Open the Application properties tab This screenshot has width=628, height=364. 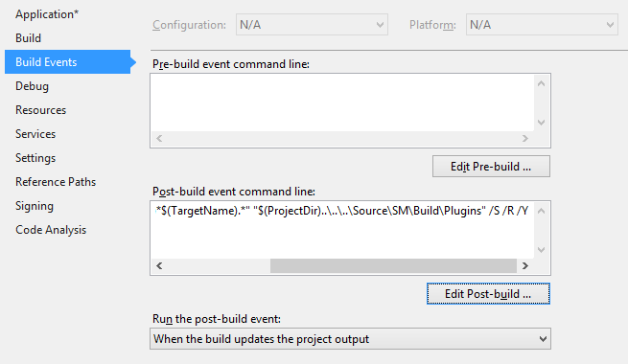pyautogui.click(x=47, y=14)
